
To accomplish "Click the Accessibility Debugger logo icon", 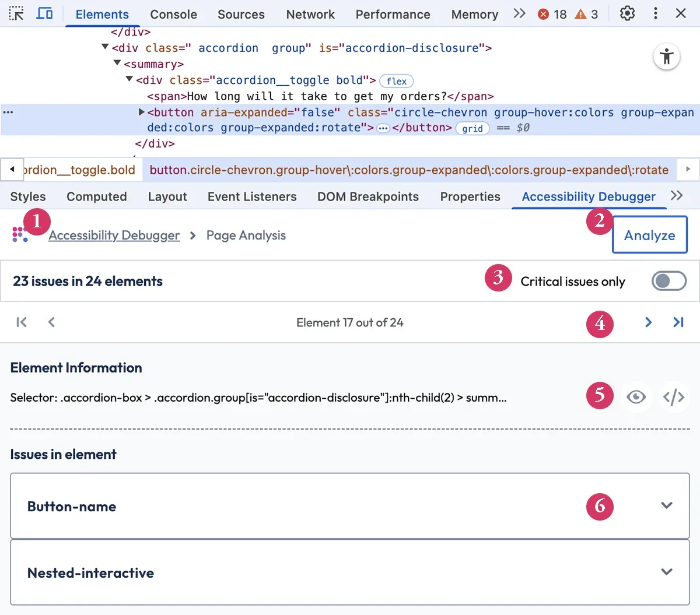I will coord(20,234).
